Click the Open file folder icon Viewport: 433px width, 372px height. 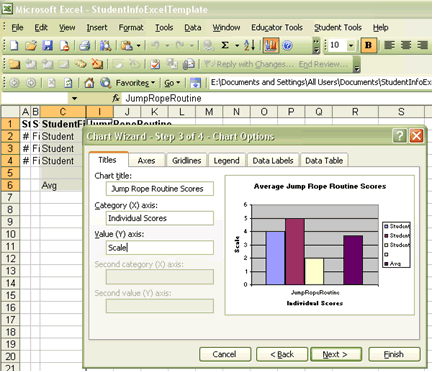click(31, 45)
